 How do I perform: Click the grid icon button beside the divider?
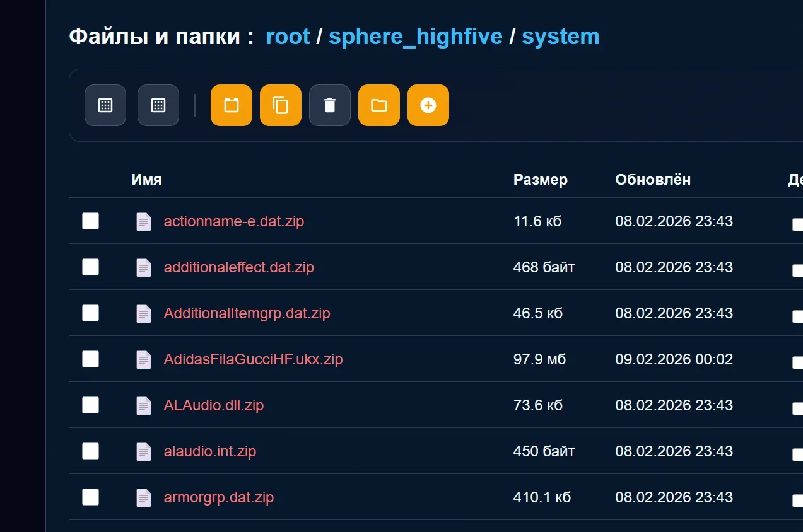pyautogui.click(x=158, y=105)
